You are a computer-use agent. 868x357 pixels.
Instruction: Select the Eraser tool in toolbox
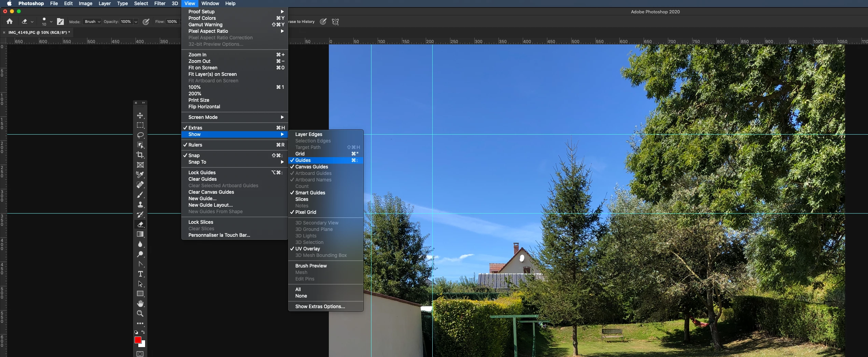tap(140, 224)
